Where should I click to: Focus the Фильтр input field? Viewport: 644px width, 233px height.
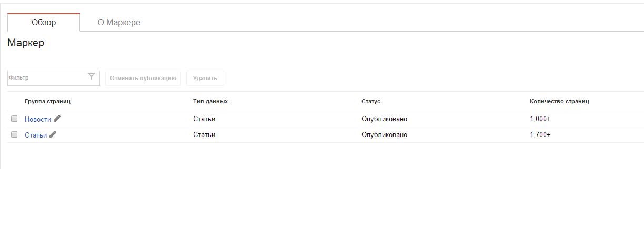(x=47, y=77)
